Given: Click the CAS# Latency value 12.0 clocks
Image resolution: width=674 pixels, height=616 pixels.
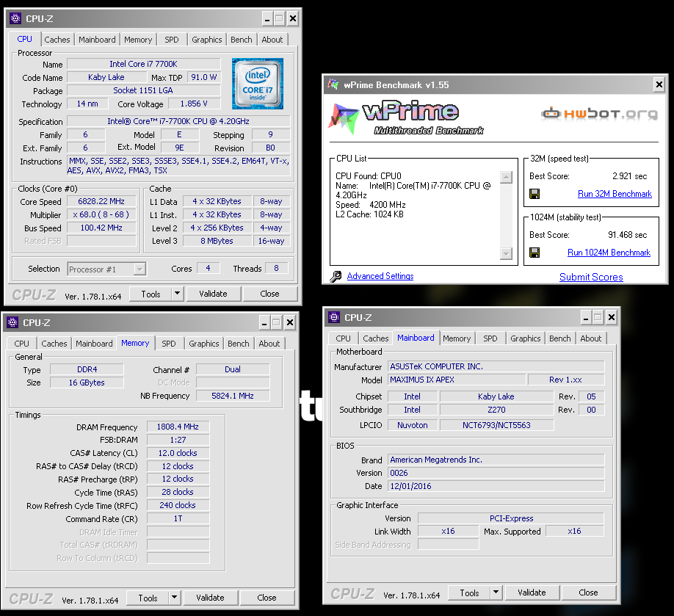Looking at the screenshot, I should (178, 453).
